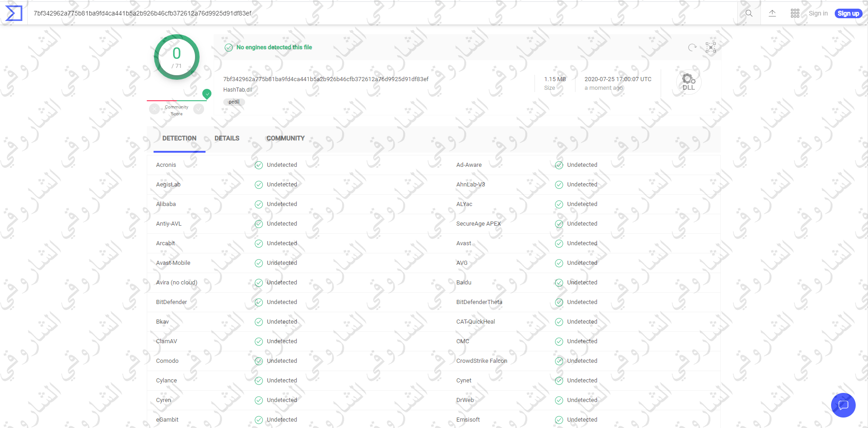
Task: Click the Sign in link
Action: (818, 13)
